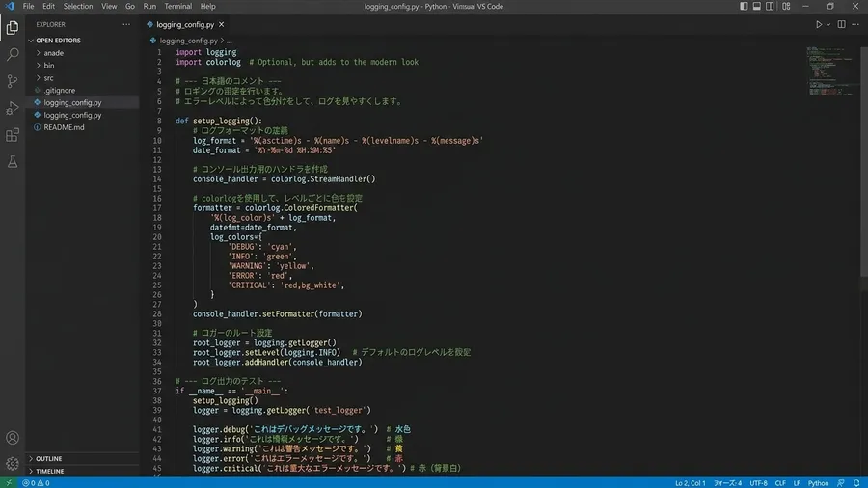
Task: Click the feedback icon in status bar
Action: [841, 483]
